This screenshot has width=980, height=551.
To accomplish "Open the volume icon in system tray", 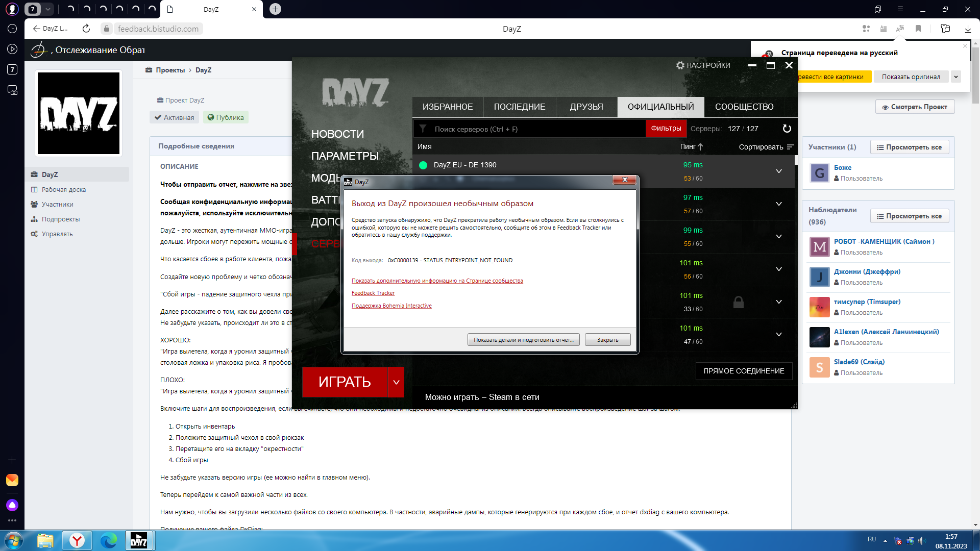I will tap(921, 540).
